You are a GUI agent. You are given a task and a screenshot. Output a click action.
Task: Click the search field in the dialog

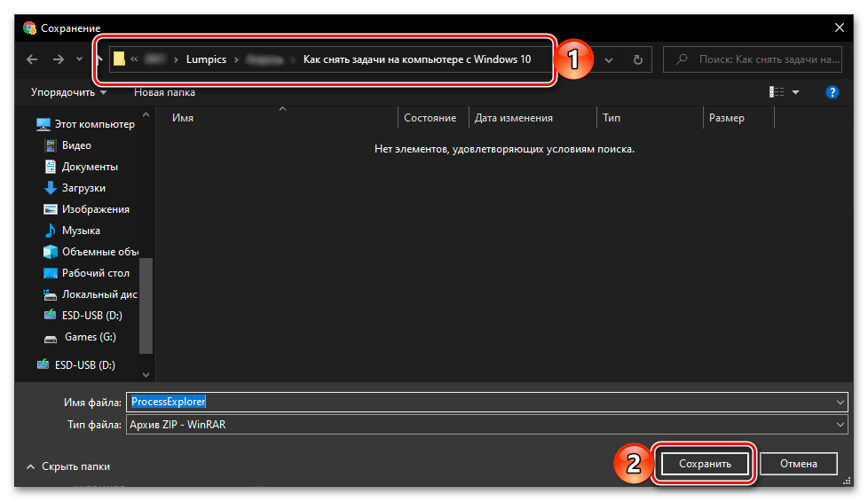coord(757,60)
